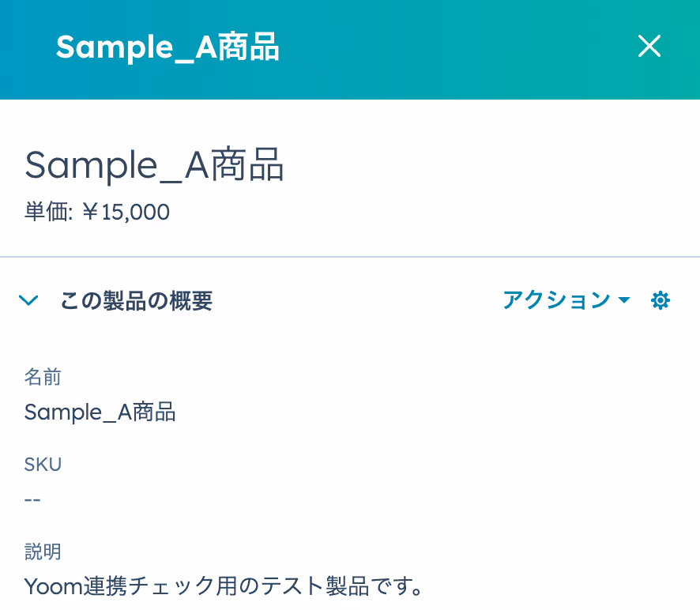Viewport: 700px width, 610px height.
Task: Click the large Sample_A商品 product title
Action: (155, 165)
